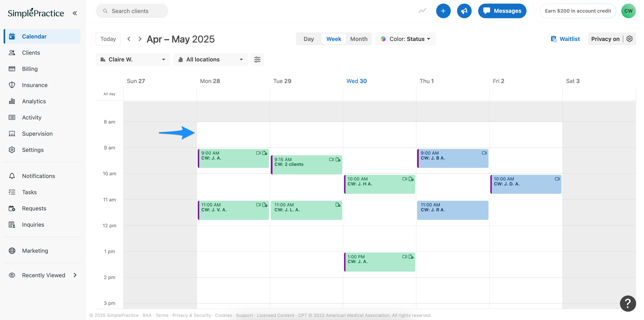
Task: Open Privacy & Security footer link
Action: pyautogui.click(x=191, y=315)
